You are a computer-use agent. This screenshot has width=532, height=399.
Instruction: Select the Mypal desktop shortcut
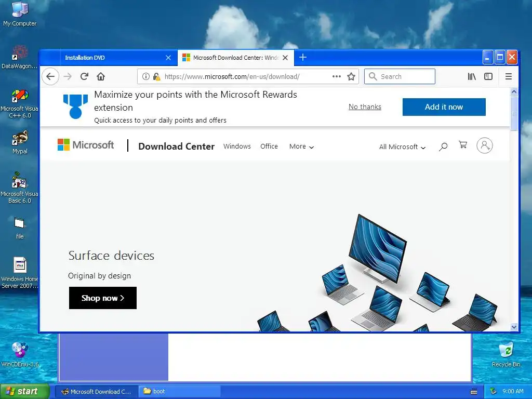point(20,142)
